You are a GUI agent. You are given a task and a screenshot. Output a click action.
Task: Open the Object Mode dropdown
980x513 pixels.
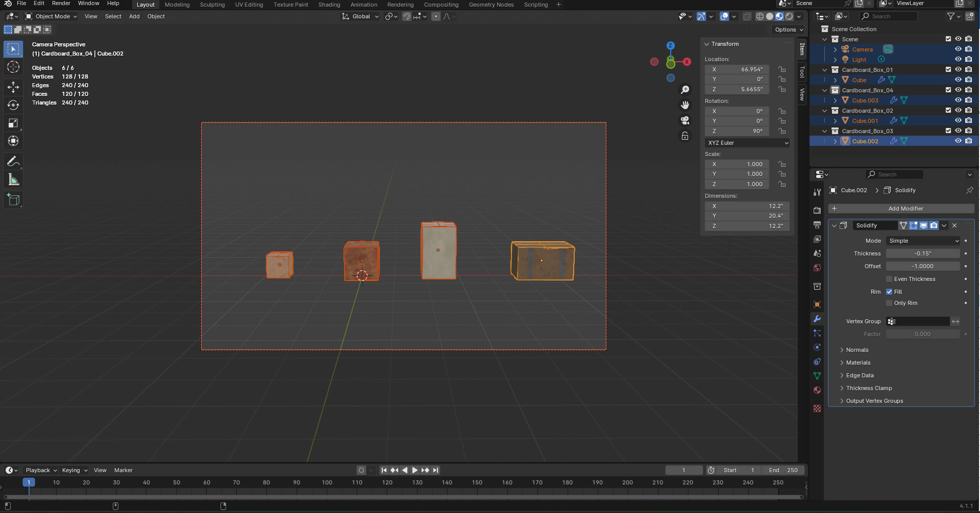[x=51, y=16]
